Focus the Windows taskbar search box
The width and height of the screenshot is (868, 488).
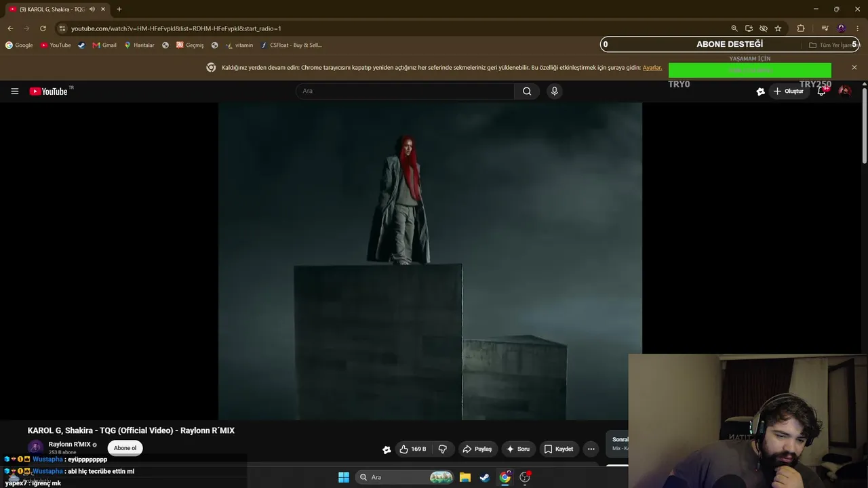[406, 477]
